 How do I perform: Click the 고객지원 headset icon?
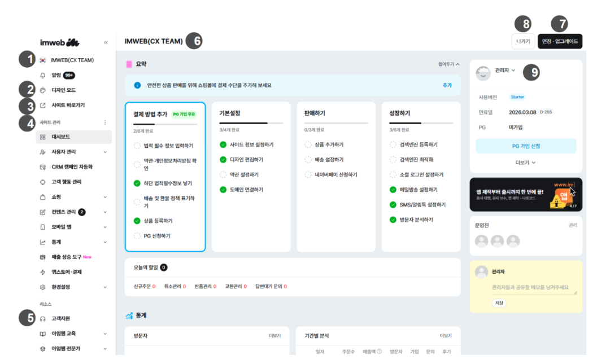[43, 319]
